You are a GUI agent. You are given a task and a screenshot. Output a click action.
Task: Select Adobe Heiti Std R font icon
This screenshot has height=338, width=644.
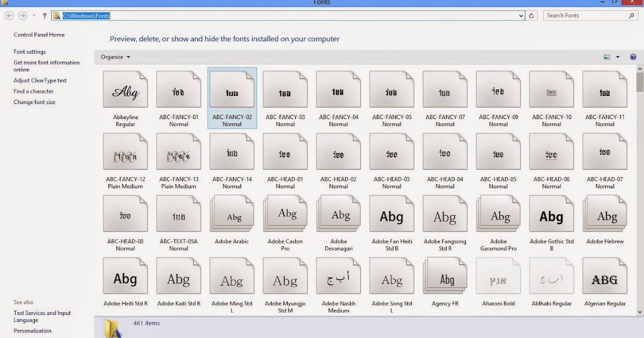pyautogui.click(x=125, y=276)
